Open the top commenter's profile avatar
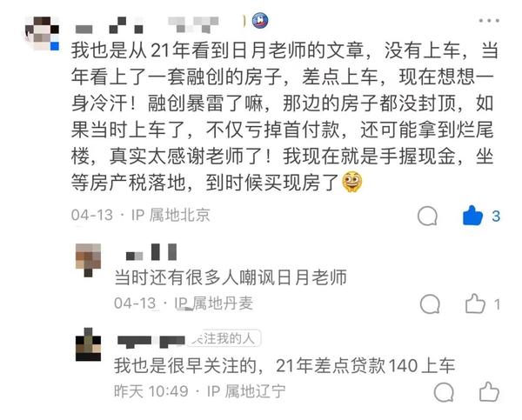 [x=43, y=33]
